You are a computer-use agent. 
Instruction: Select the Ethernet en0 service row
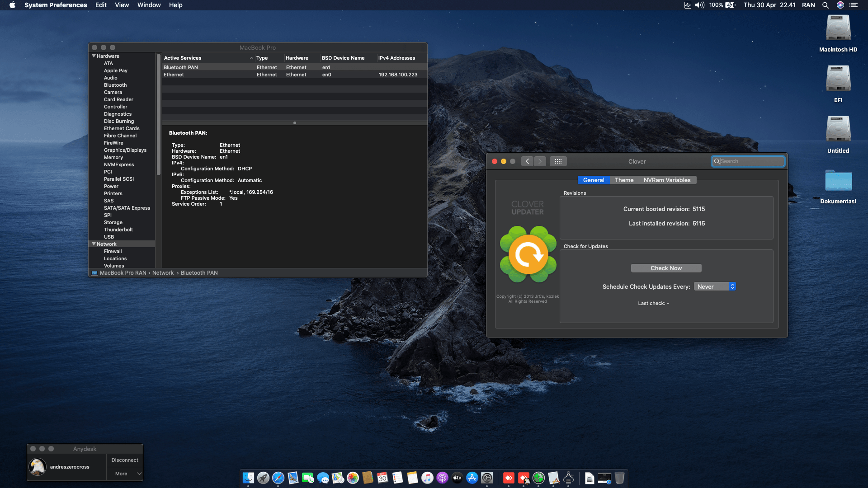point(295,75)
